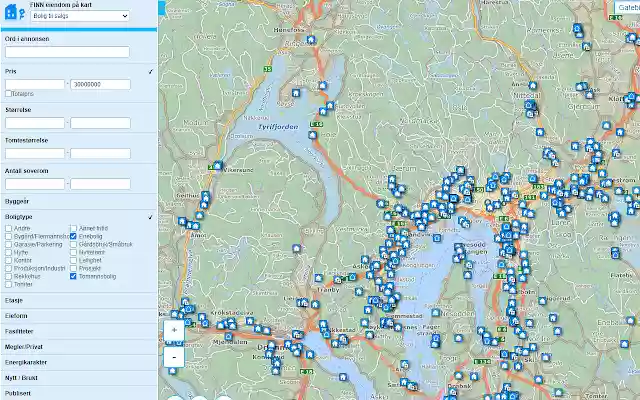
Task: Open the property marker at Hønefoss
Action: pos(311,40)
